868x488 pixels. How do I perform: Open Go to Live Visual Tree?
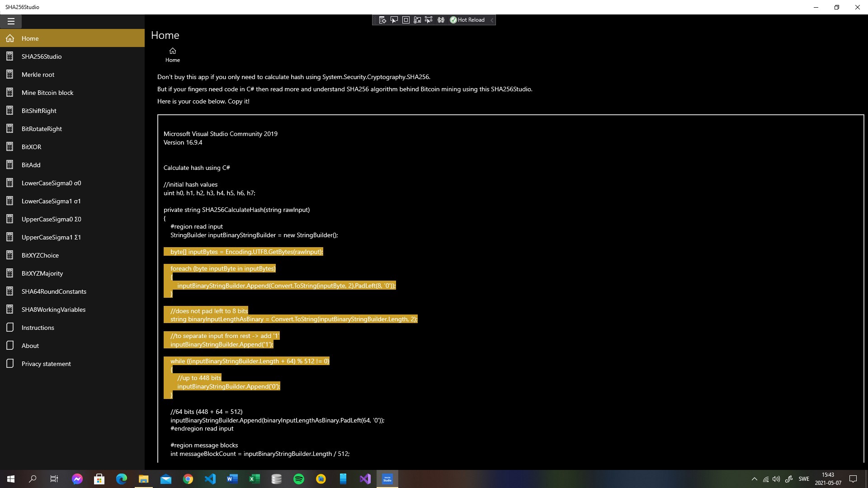(x=382, y=19)
